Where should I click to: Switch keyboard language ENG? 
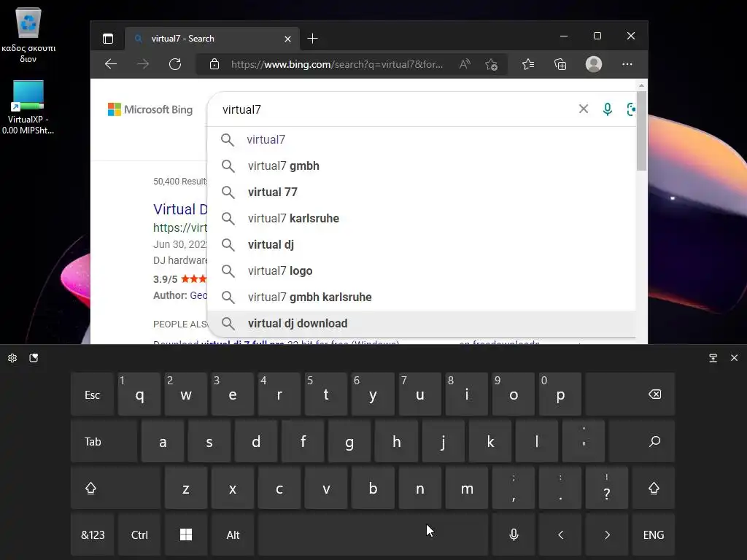(654, 534)
